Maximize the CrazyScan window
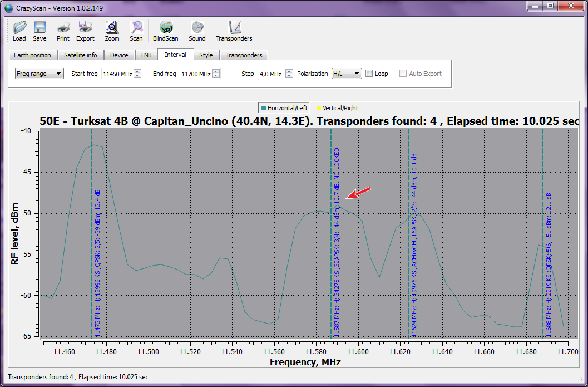The width and height of the screenshot is (588, 387). coord(550,6)
